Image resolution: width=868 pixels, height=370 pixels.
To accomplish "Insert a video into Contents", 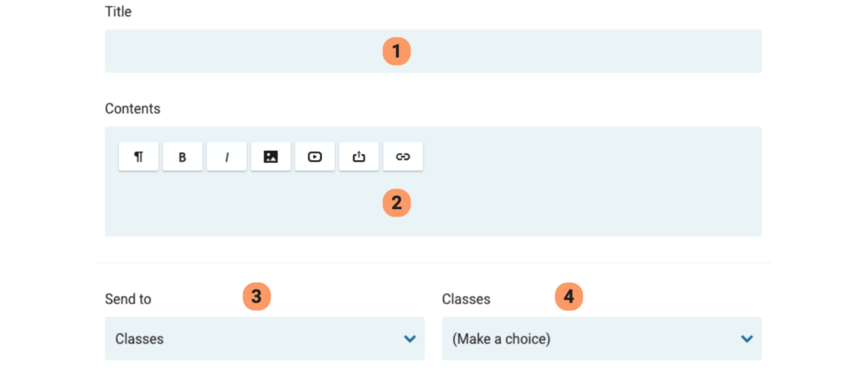I will pos(315,157).
